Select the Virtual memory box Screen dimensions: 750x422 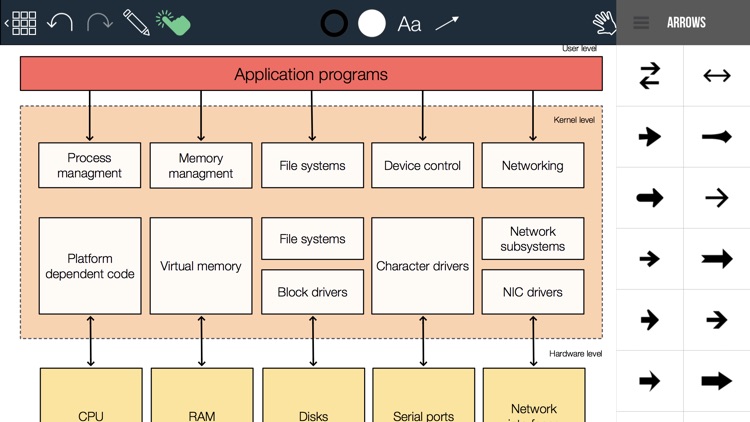pos(201,266)
